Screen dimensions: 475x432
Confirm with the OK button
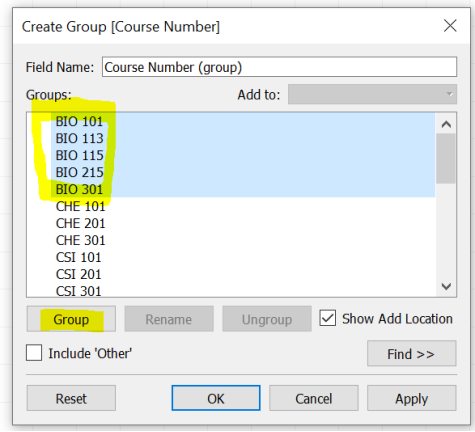point(216,398)
